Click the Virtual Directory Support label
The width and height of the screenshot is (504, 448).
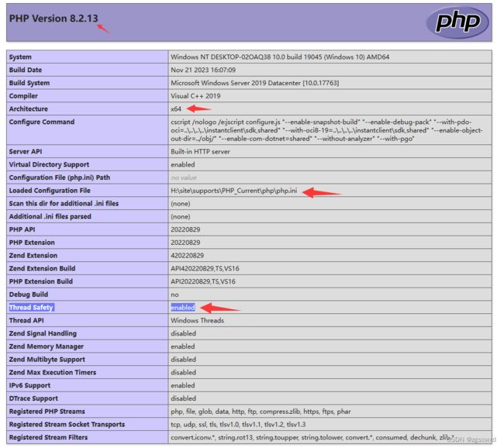coord(49,164)
